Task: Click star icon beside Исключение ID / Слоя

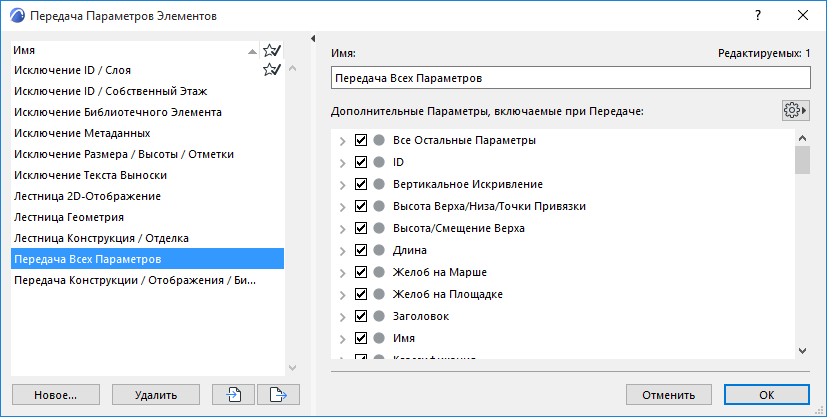Action: pos(271,70)
